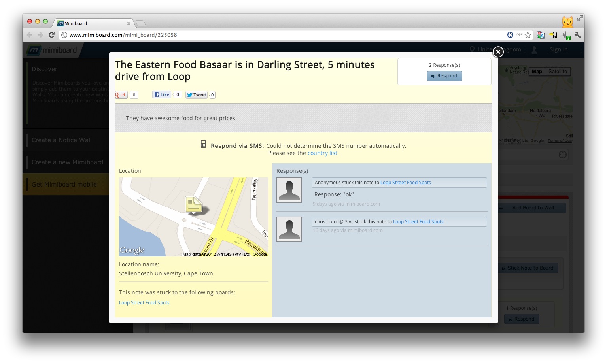Open a new browser tab
607x364 pixels.
[x=141, y=23]
